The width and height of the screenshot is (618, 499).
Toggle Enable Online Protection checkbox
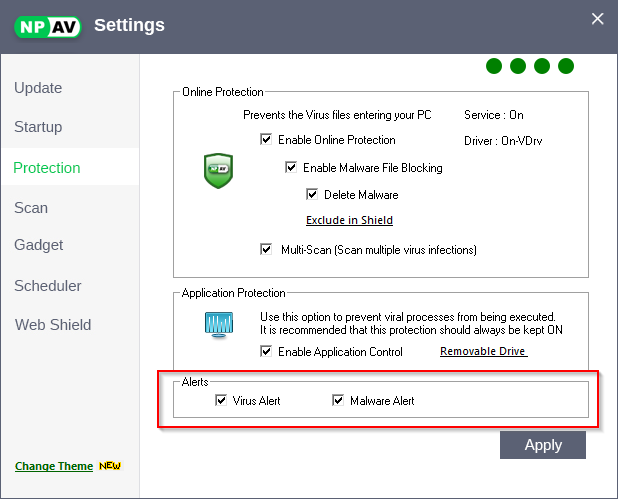(x=266, y=140)
